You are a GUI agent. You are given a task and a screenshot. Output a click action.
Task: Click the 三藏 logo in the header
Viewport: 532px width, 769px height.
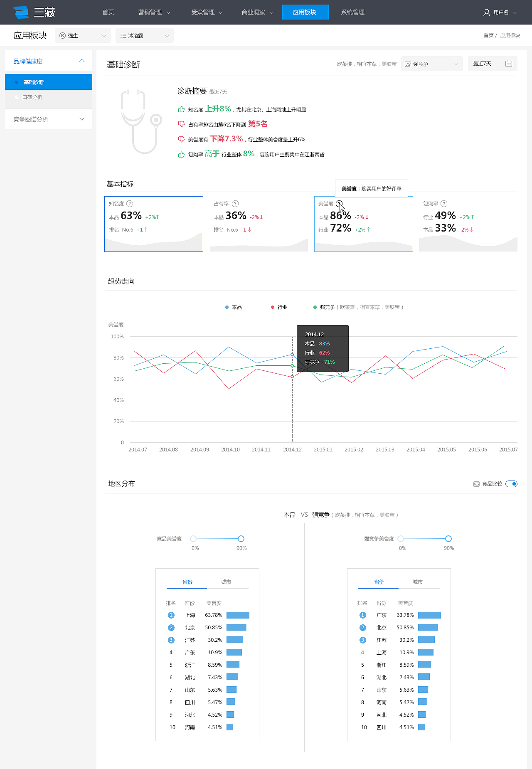(34, 12)
